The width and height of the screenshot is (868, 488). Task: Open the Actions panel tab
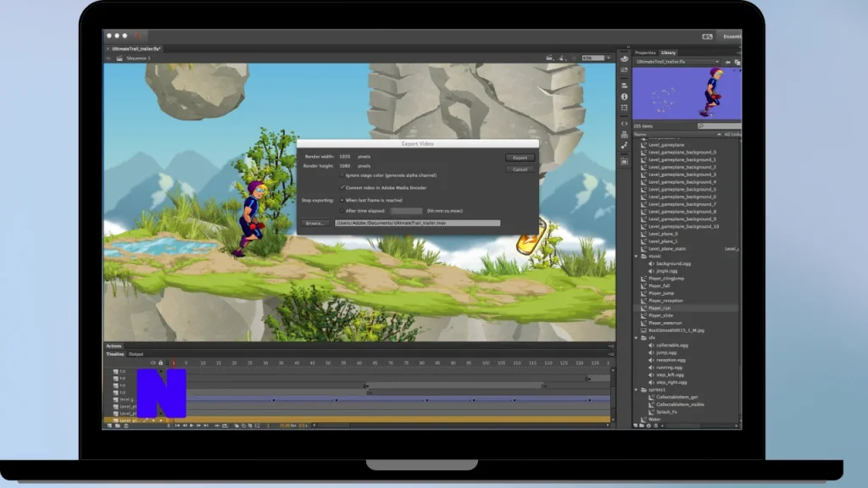(114, 347)
